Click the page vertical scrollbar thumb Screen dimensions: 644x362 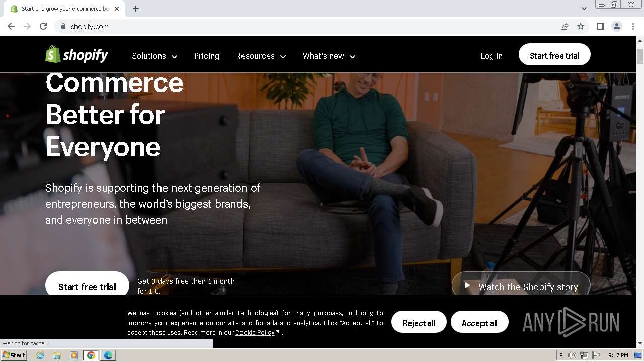click(x=640, y=56)
